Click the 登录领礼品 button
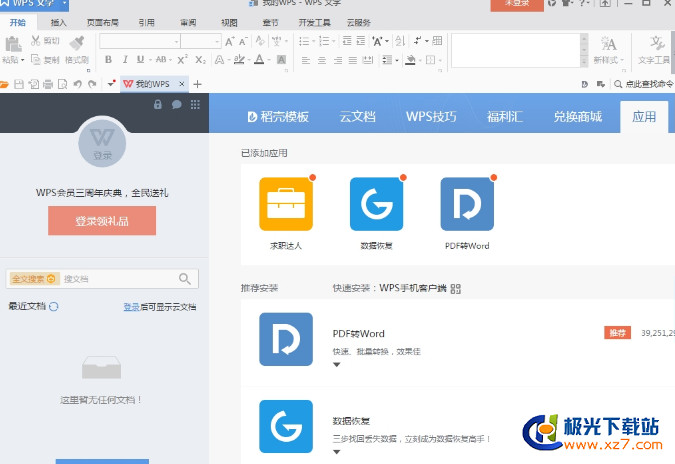675x464 pixels. pyautogui.click(x=102, y=221)
